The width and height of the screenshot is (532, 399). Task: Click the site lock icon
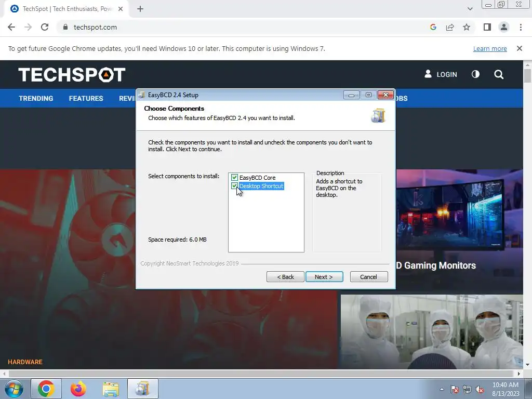click(x=65, y=27)
